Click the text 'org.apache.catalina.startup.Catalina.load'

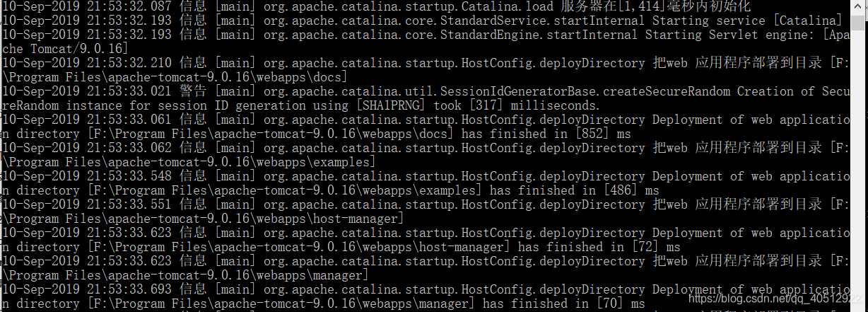[408, 6]
